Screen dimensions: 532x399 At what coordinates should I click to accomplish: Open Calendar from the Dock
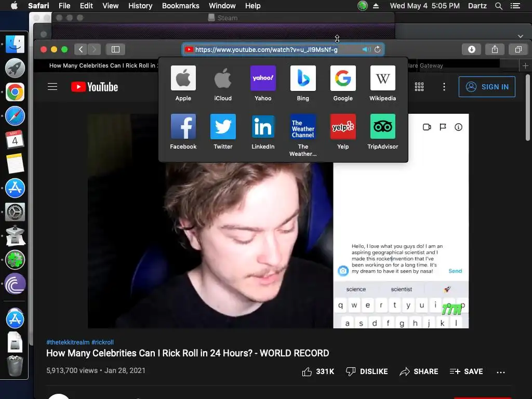click(15, 140)
